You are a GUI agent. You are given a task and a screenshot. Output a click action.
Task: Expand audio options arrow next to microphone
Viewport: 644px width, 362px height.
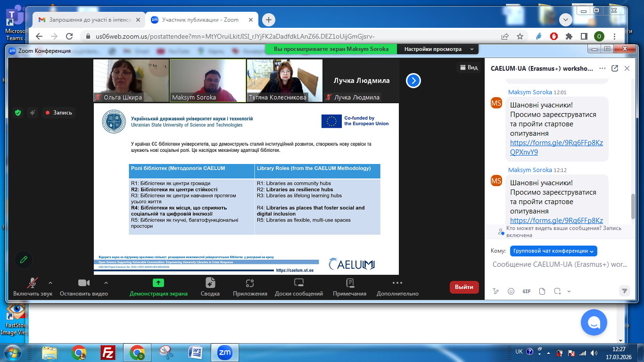click(x=50, y=283)
